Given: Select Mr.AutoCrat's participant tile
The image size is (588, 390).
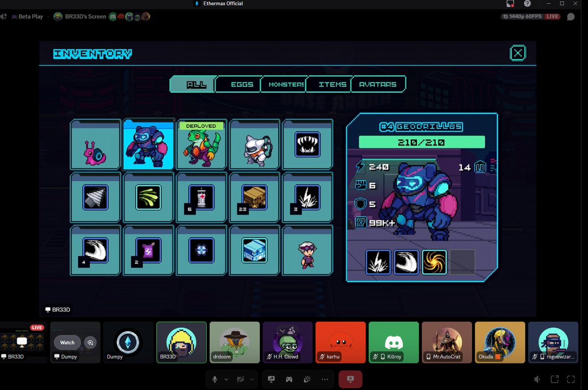Looking at the screenshot, I should click(x=446, y=342).
